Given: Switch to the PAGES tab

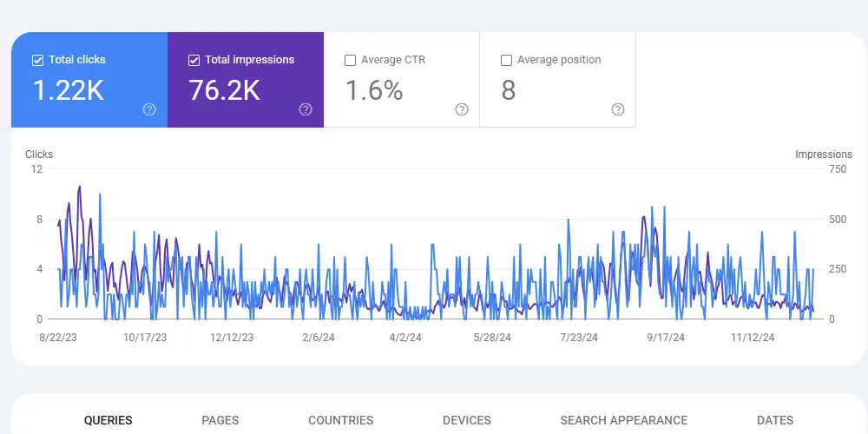Looking at the screenshot, I should [x=220, y=420].
